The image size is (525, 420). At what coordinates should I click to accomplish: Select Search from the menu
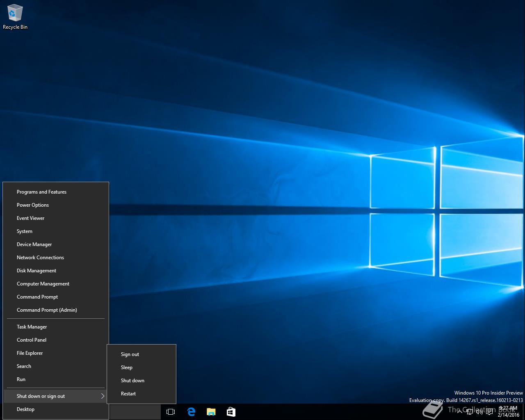[56, 366]
